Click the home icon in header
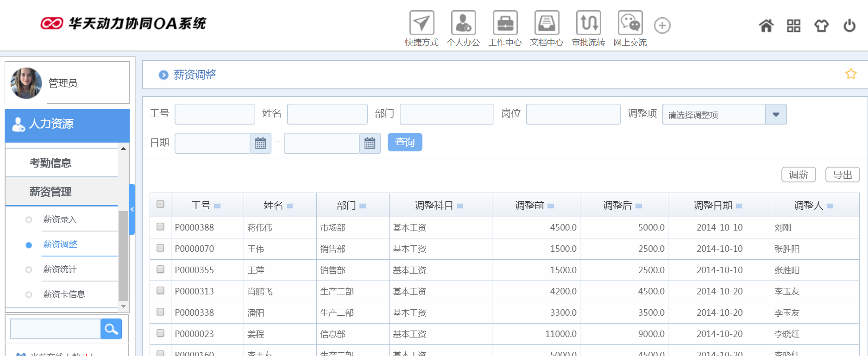 pos(766,26)
